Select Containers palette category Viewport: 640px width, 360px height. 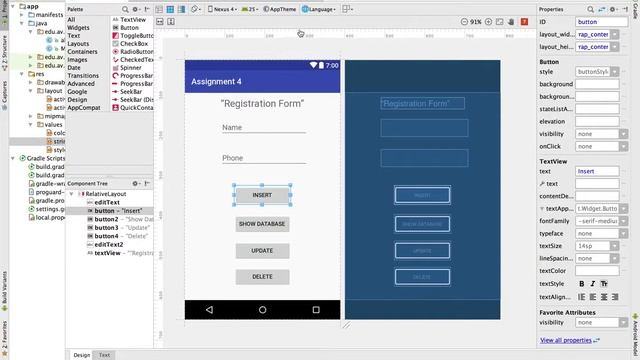[82, 52]
